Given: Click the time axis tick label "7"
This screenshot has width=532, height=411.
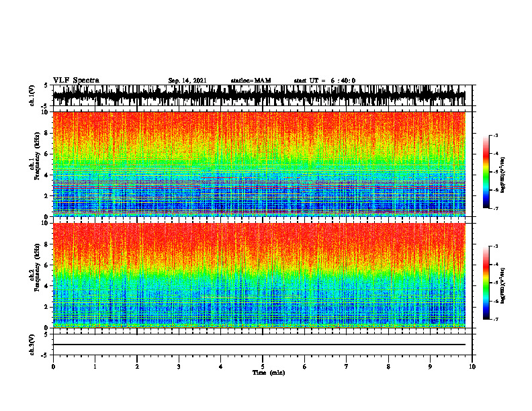Looking at the screenshot, I should 347,367.
